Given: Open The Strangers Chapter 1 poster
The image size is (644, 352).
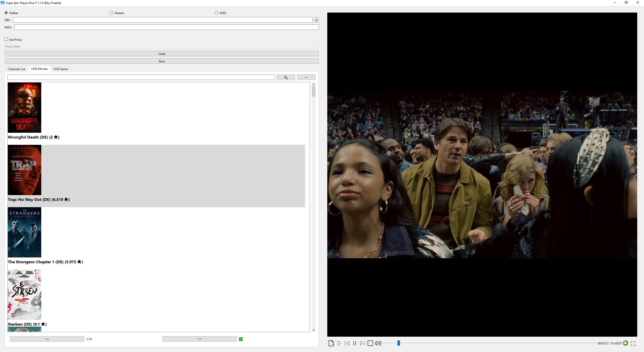Looking at the screenshot, I should pyautogui.click(x=24, y=232).
